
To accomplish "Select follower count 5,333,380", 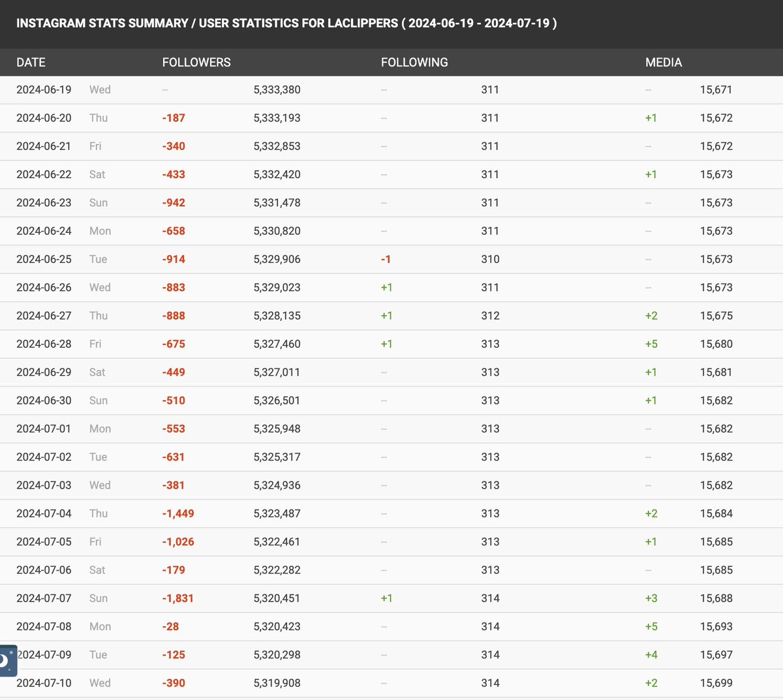I will tap(277, 90).
